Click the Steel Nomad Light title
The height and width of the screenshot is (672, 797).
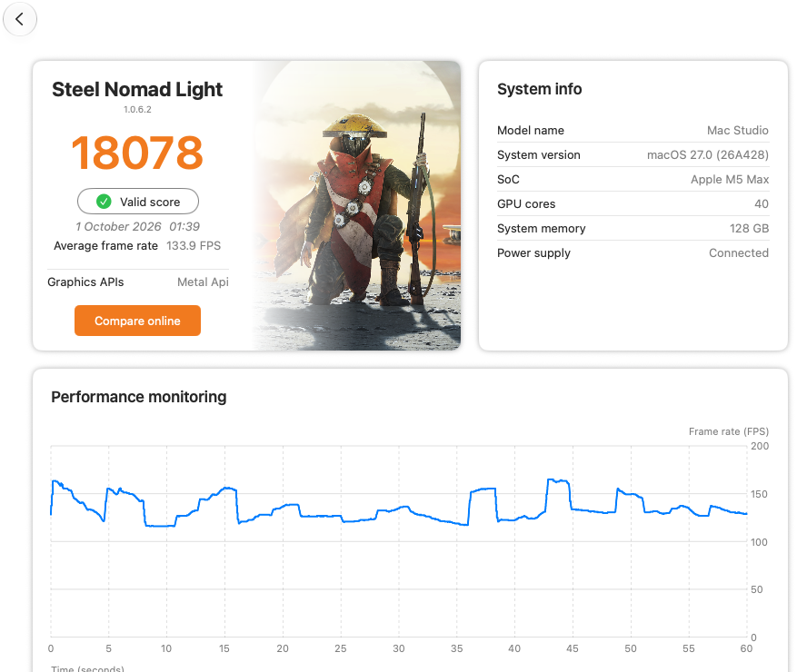pyautogui.click(x=137, y=89)
